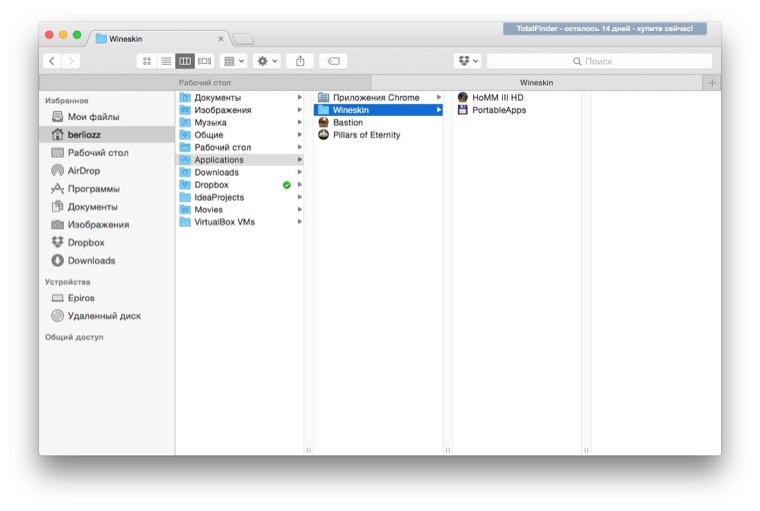Screen dimensions: 760x511
Task: Close the Wineskin tab
Action: click(221, 39)
